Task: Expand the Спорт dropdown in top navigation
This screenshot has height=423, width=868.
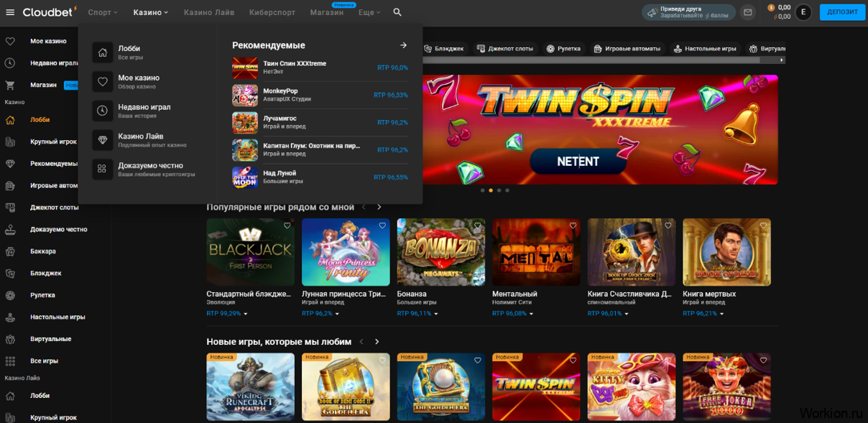Action: click(103, 12)
